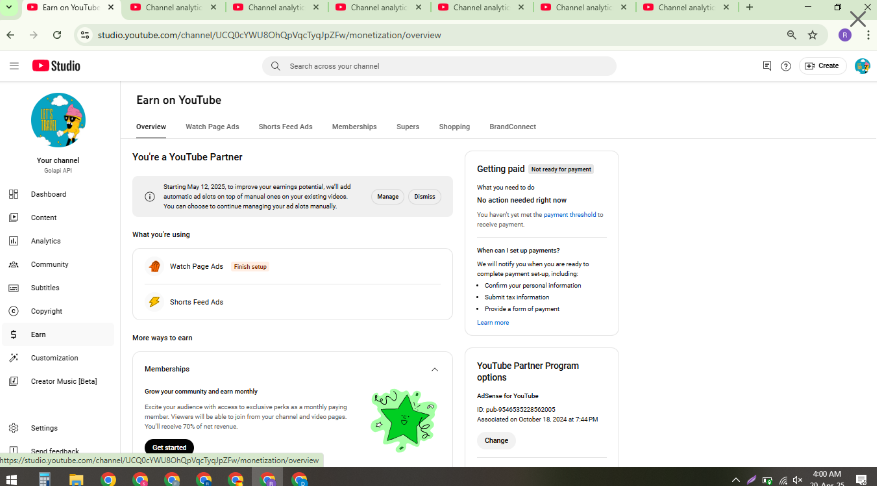Viewport: 877px width, 486px height.
Task: Switch to Shorts Feed Ads tab
Action: click(285, 127)
